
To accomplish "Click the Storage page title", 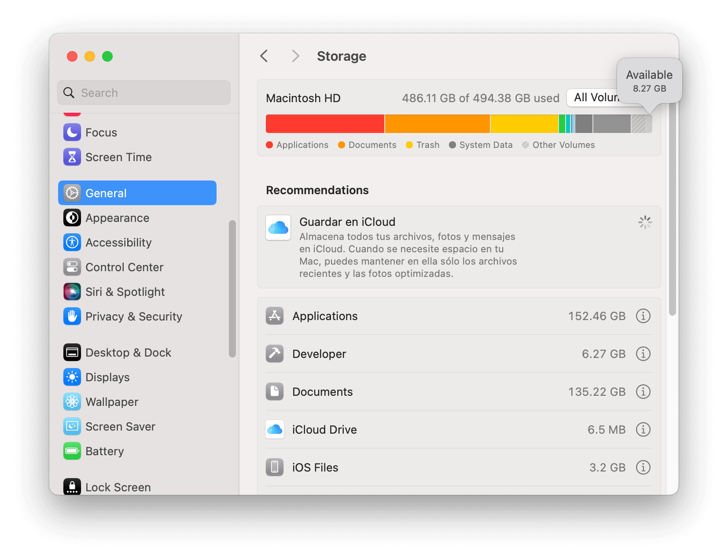I will [x=342, y=56].
